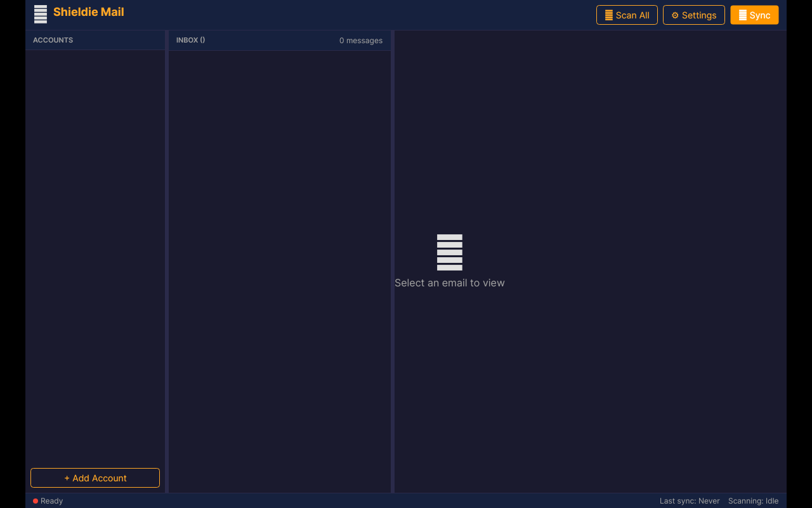Click the large shield placeholder graphic
Image resolution: width=812 pixels, height=508 pixels.
(449, 252)
